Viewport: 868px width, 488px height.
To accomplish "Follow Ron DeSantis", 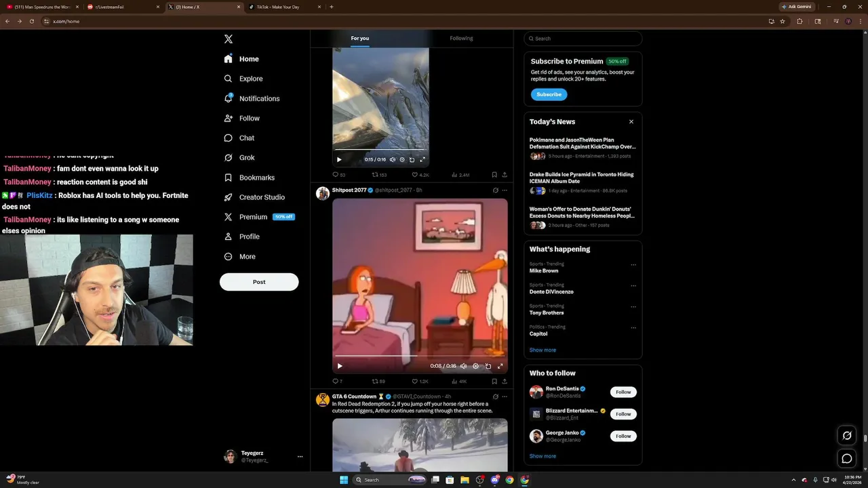I will point(623,392).
